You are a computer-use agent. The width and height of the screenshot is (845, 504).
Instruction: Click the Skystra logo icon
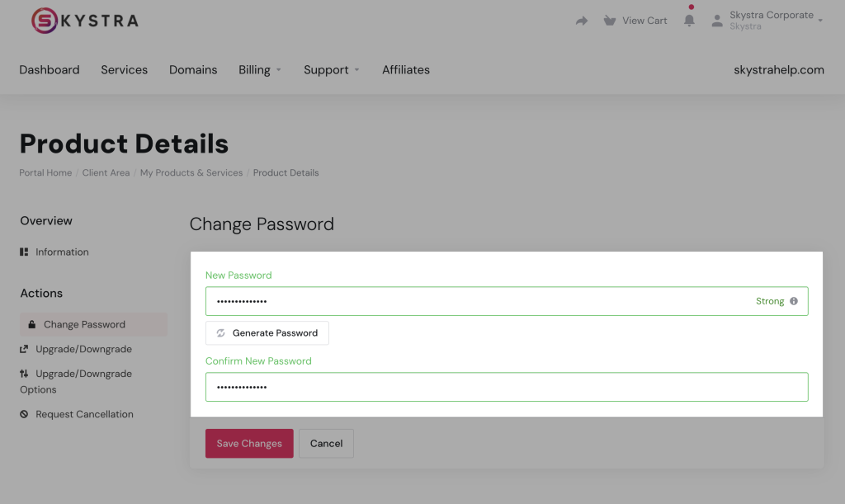(x=45, y=21)
